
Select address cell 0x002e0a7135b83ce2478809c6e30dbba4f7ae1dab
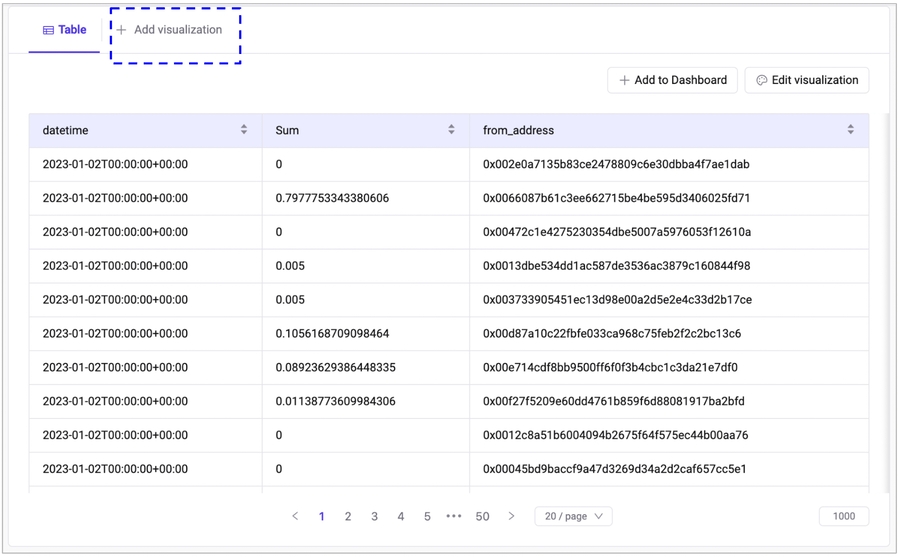click(616, 164)
